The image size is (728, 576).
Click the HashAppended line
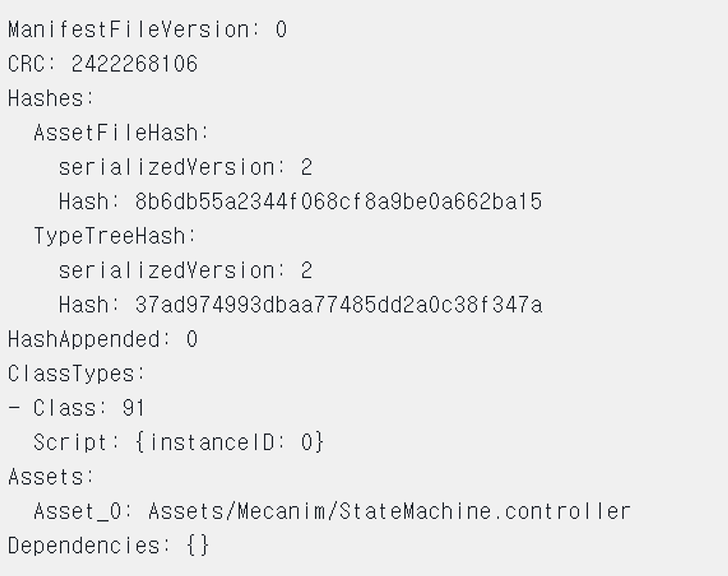point(102,339)
